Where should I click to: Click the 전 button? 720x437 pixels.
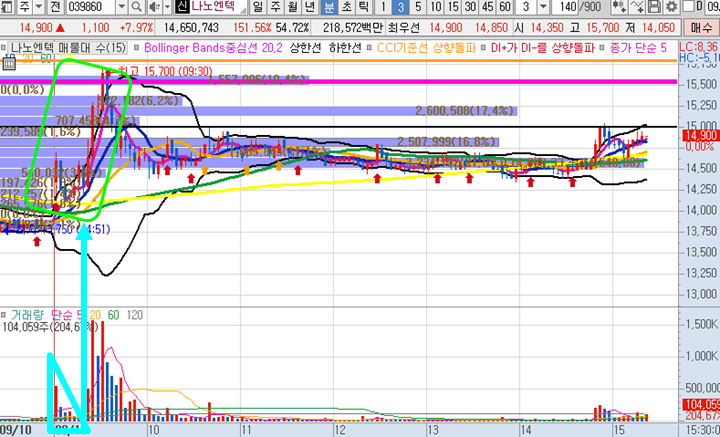pyautogui.click(x=56, y=7)
